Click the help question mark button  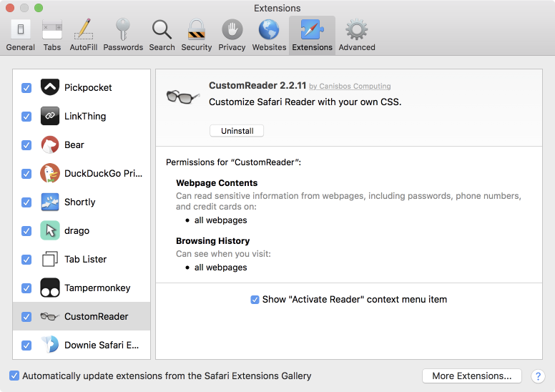[539, 376]
